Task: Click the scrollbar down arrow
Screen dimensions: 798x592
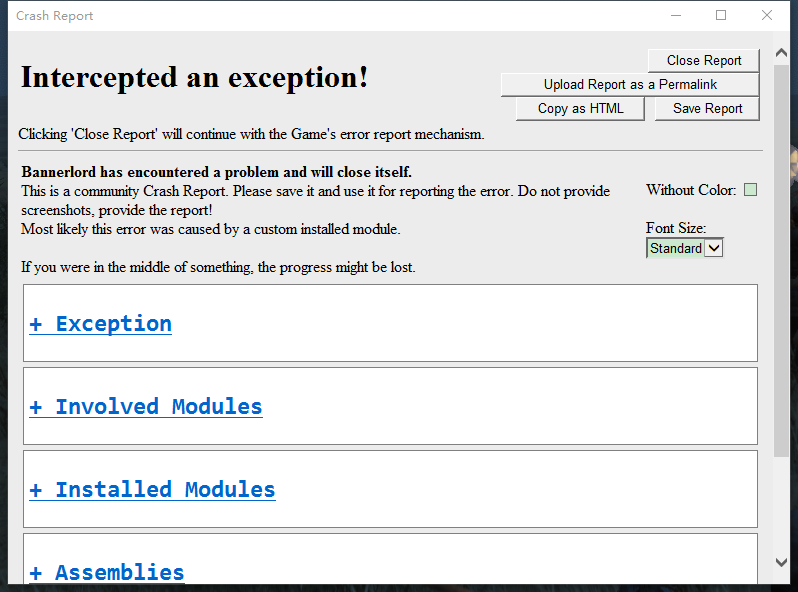Action: [781, 562]
